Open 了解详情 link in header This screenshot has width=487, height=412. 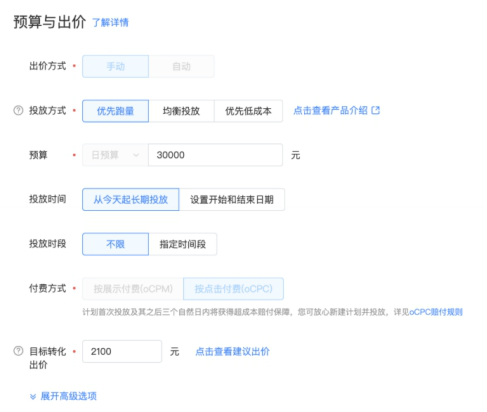tap(110, 23)
